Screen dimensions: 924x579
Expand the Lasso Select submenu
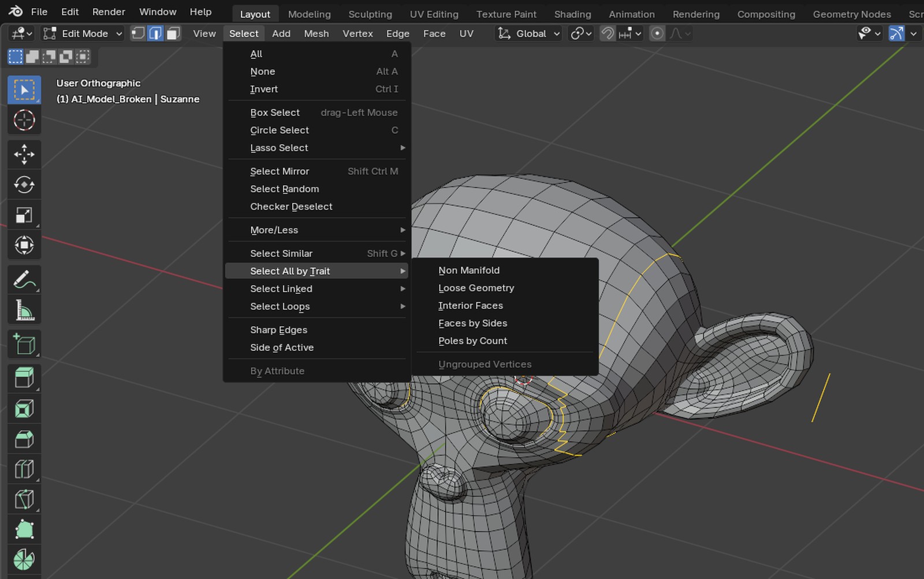pos(317,148)
